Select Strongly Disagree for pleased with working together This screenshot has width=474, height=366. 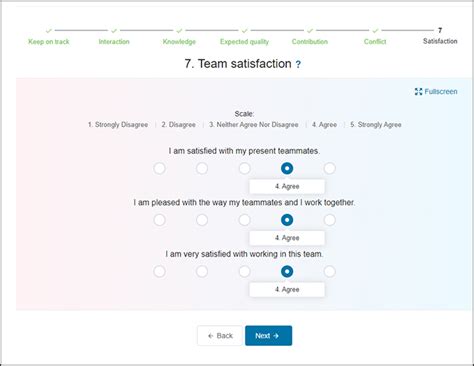(x=159, y=220)
